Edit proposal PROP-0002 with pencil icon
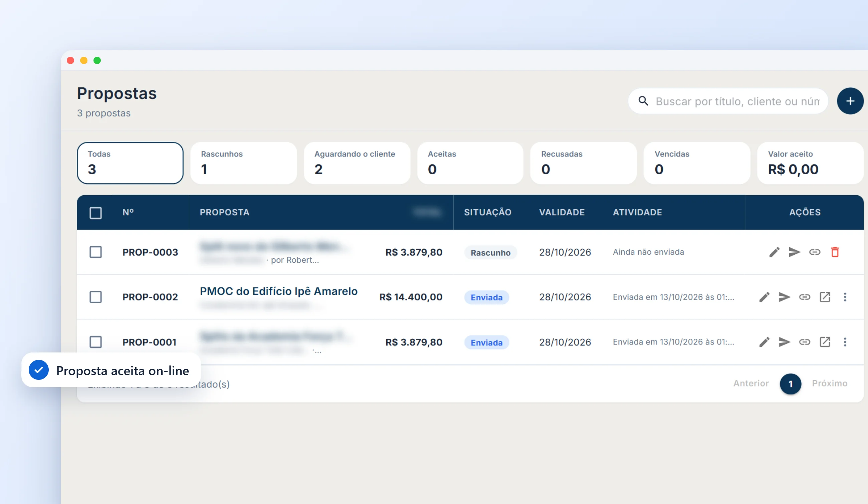This screenshot has height=504, width=868. (764, 297)
